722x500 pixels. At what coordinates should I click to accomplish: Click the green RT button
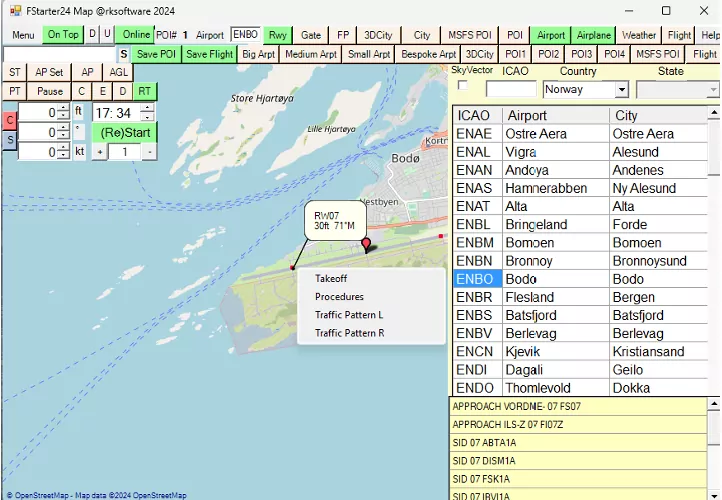click(x=145, y=91)
